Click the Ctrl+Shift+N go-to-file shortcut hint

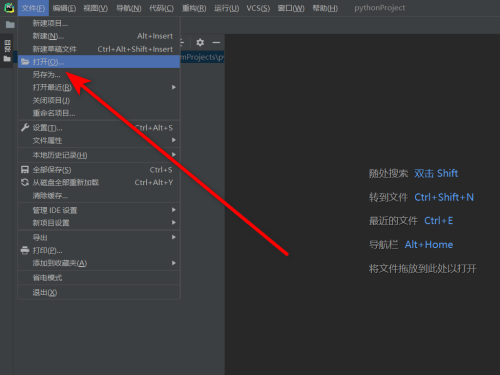click(x=444, y=197)
